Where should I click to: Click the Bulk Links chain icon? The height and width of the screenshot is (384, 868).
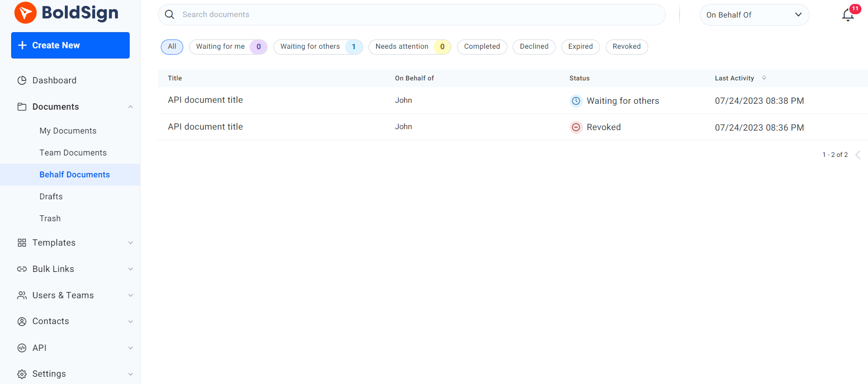pos(22,269)
